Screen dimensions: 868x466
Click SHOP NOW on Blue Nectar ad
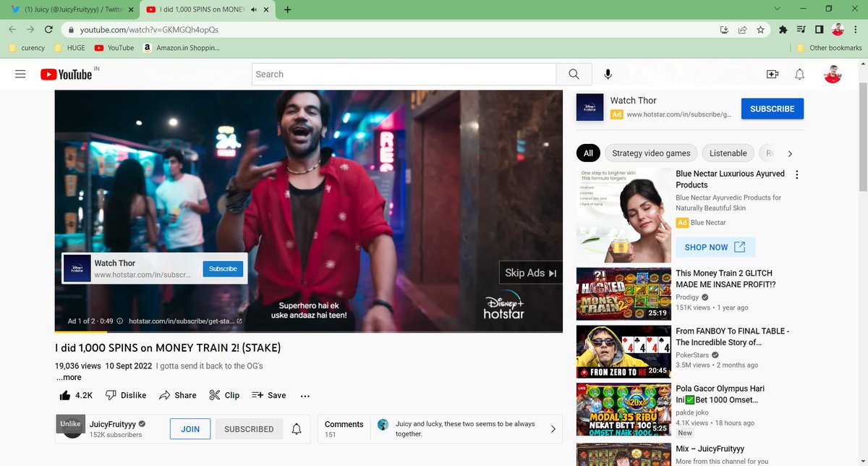715,247
